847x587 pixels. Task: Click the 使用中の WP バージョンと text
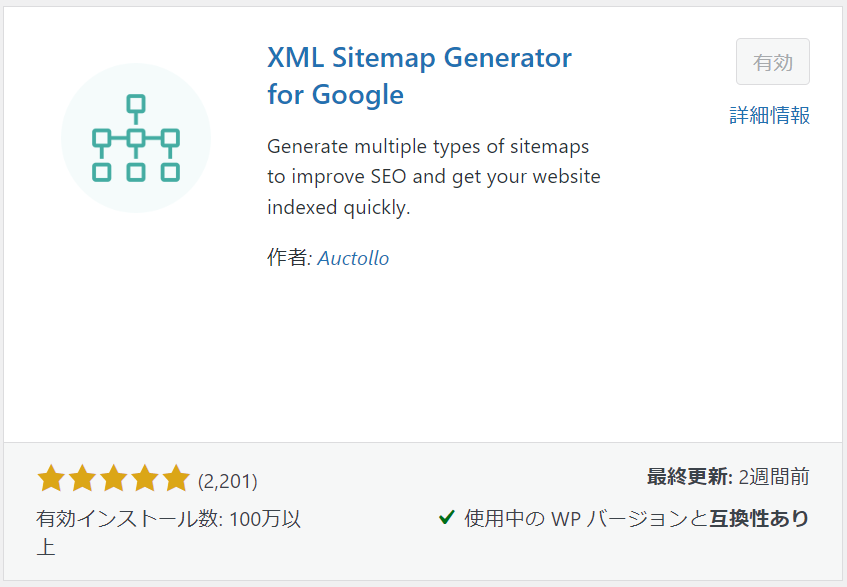[x=586, y=518]
